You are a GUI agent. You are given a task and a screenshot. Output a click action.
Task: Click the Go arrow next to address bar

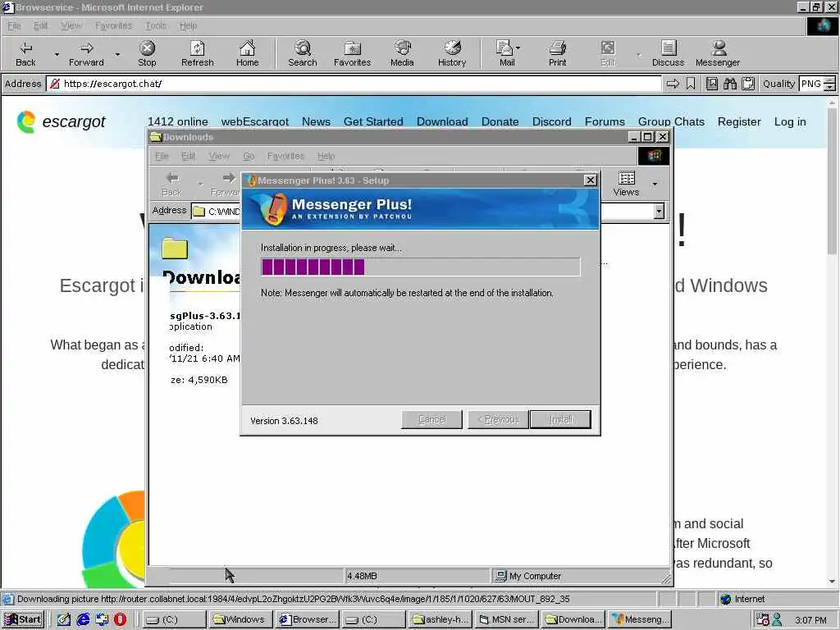[x=673, y=84]
